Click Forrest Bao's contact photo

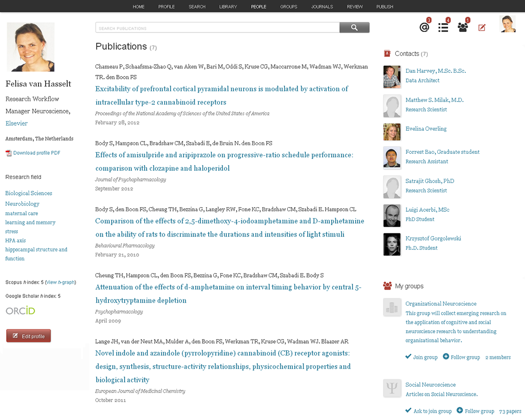point(392,158)
